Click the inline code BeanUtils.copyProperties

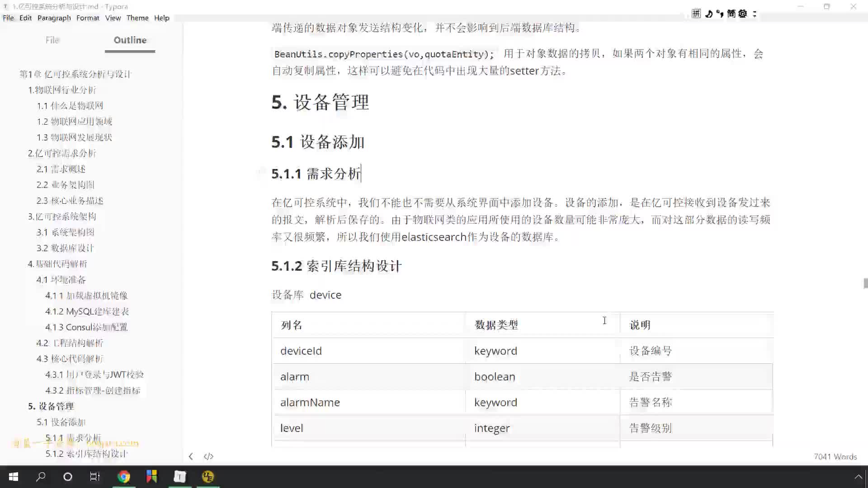pos(384,54)
